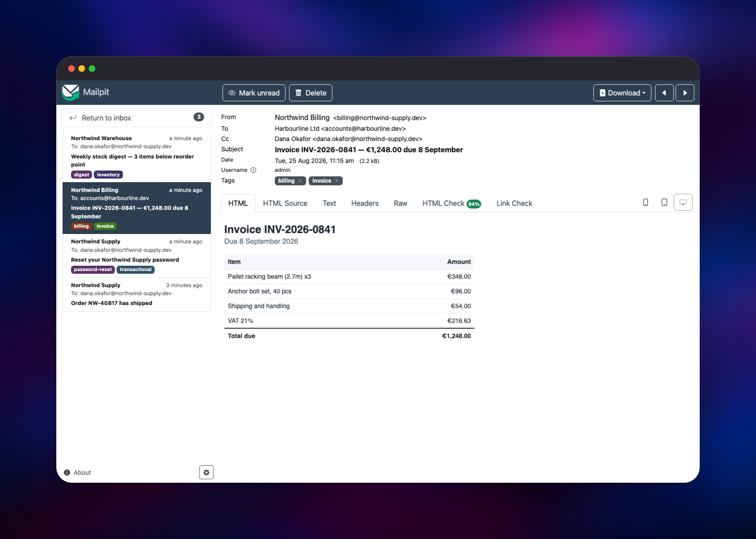Viewport: 756px width, 539px height.
Task: Click the sender address billing@northwind-supply.dev
Action: click(x=380, y=118)
